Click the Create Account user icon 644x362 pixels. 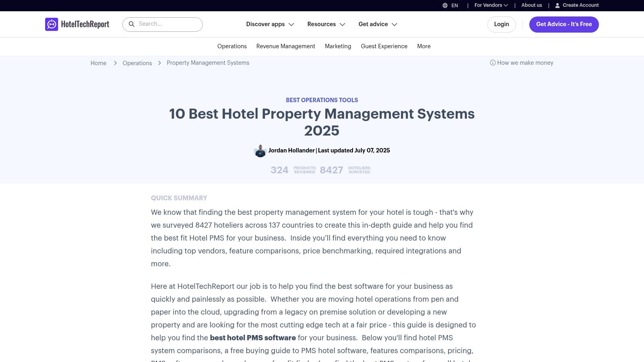pyautogui.click(x=557, y=6)
